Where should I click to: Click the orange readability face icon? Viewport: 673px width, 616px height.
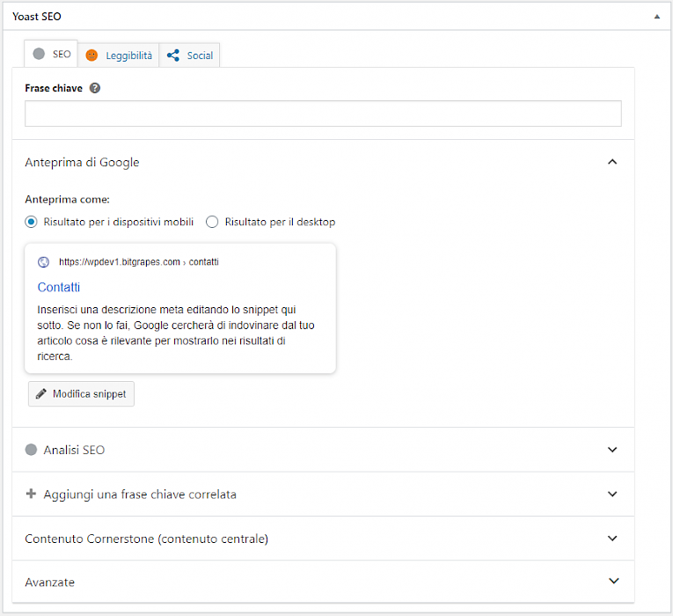tap(91, 55)
